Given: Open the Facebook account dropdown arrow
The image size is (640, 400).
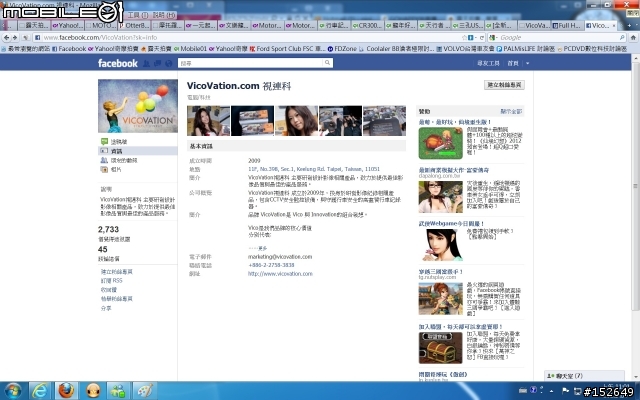Looking at the screenshot, I should pyautogui.click(x=527, y=63).
